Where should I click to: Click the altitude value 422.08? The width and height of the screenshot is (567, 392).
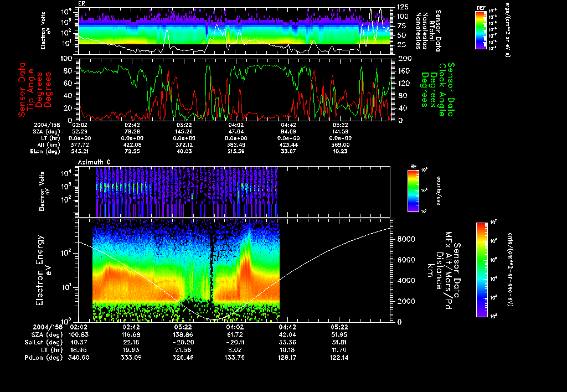(132, 145)
